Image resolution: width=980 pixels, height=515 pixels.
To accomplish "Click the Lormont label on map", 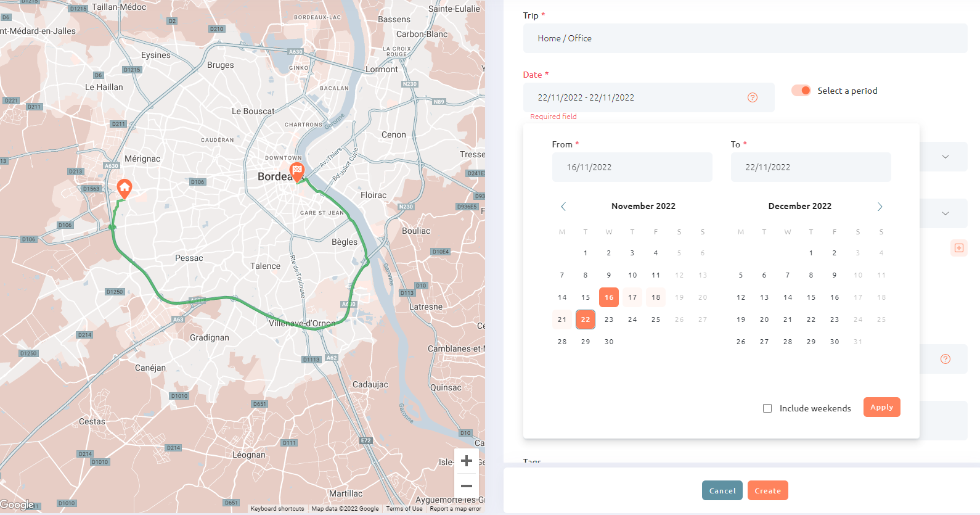I will click(x=382, y=69).
